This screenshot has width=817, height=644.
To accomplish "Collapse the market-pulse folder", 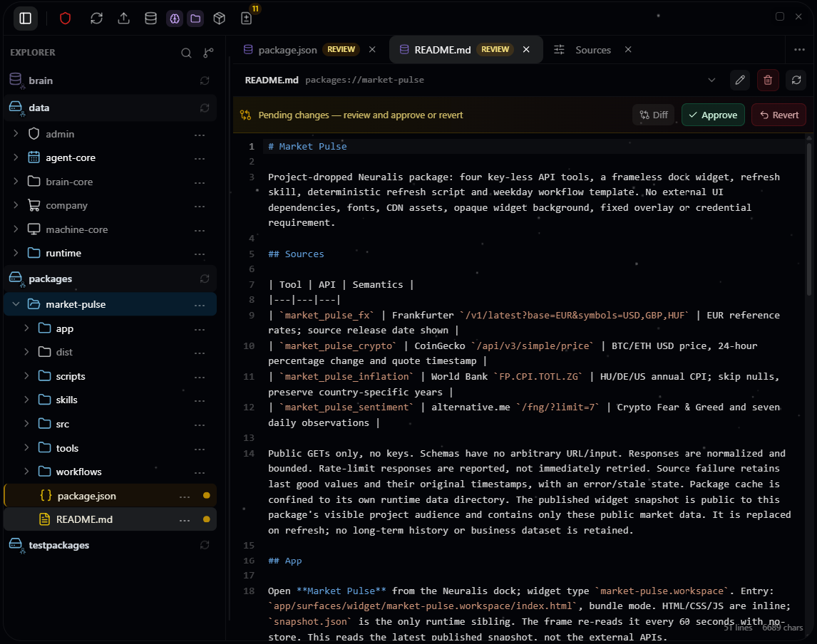I will (16, 304).
